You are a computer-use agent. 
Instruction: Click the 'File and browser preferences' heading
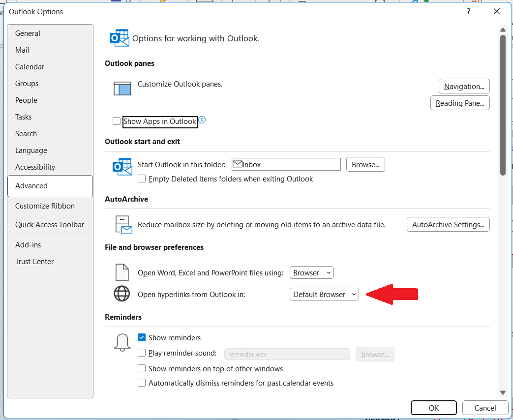coord(154,247)
